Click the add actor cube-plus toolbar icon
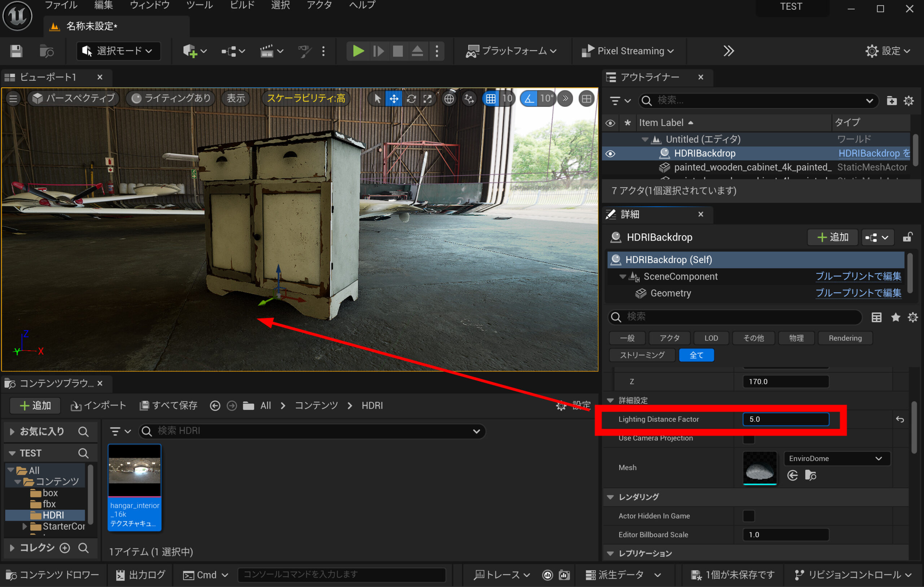This screenshot has width=924, height=587. coord(190,51)
